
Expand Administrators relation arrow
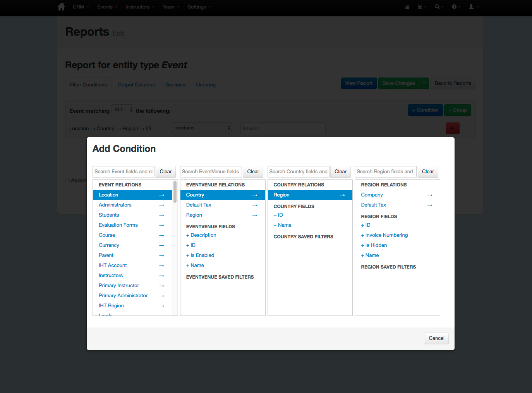(x=162, y=205)
